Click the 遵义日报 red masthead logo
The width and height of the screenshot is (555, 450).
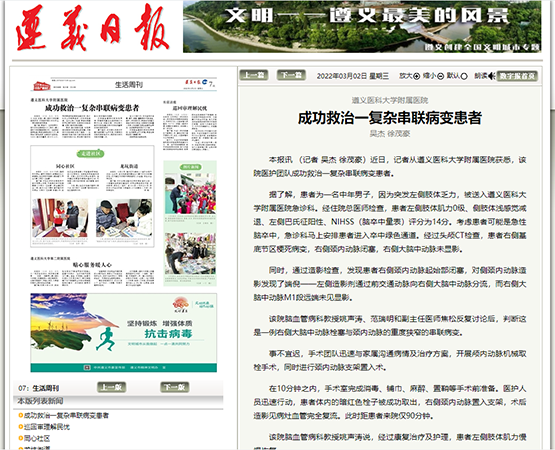point(92,28)
